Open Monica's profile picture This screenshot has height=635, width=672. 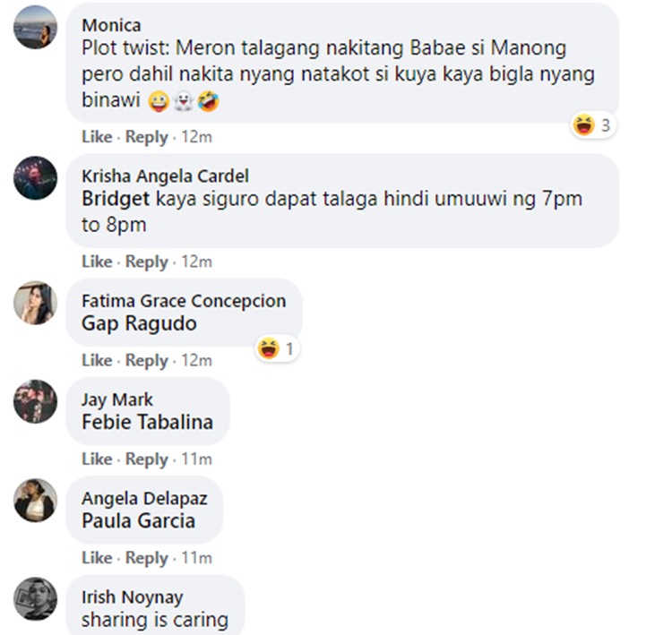pos(35,28)
